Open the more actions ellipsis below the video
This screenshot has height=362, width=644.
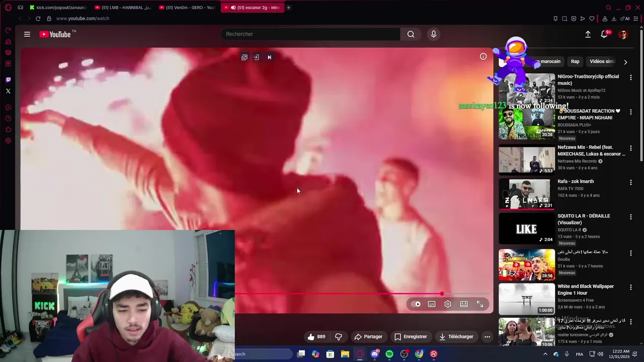pyautogui.click(x=487, y=337)
